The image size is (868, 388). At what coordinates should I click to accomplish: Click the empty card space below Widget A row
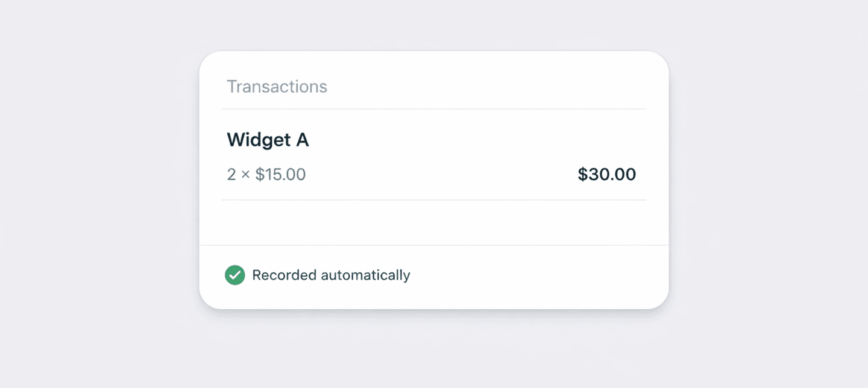(434, 222)
